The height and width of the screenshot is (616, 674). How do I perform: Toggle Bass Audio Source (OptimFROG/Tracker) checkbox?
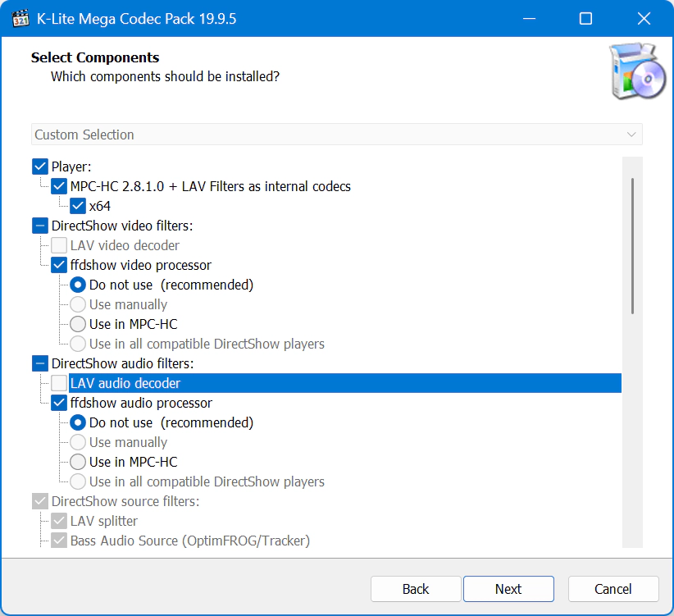tap(59, 541)
